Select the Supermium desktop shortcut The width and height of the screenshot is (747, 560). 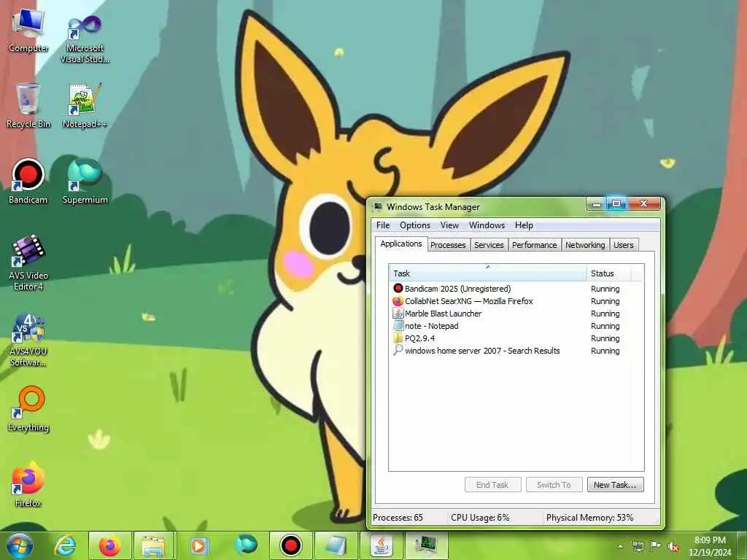85,182
